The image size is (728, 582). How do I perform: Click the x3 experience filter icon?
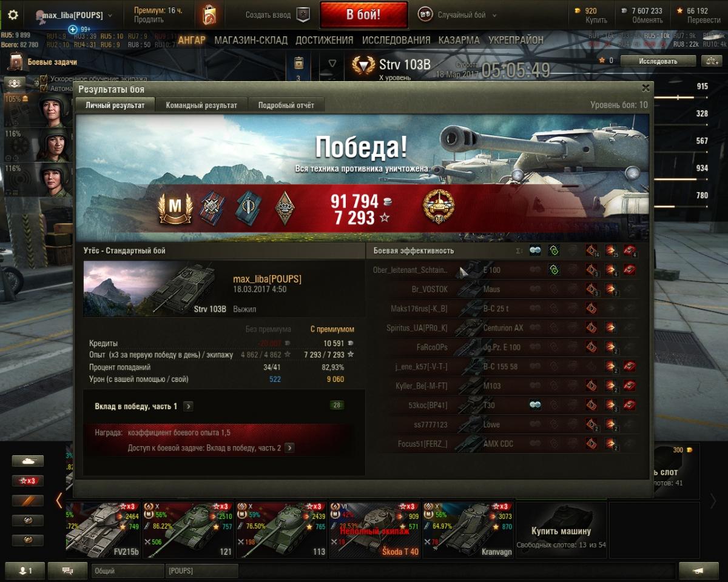click(28, 481)
